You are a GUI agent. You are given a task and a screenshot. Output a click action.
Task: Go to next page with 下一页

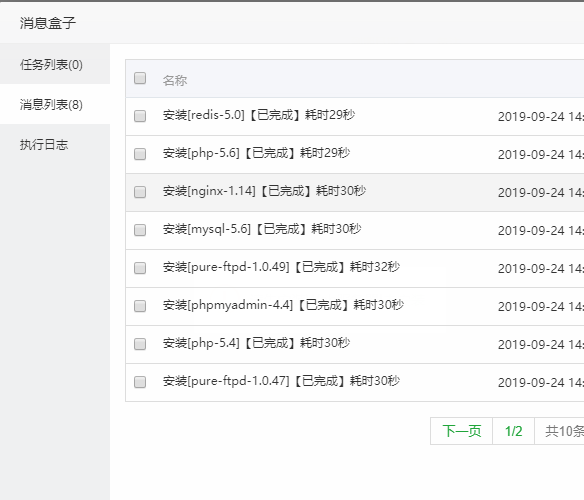tap(461, 431)
